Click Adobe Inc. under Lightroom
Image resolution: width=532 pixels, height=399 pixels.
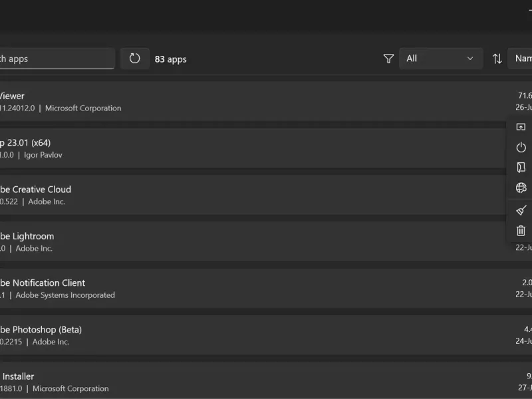click(34, 248)
